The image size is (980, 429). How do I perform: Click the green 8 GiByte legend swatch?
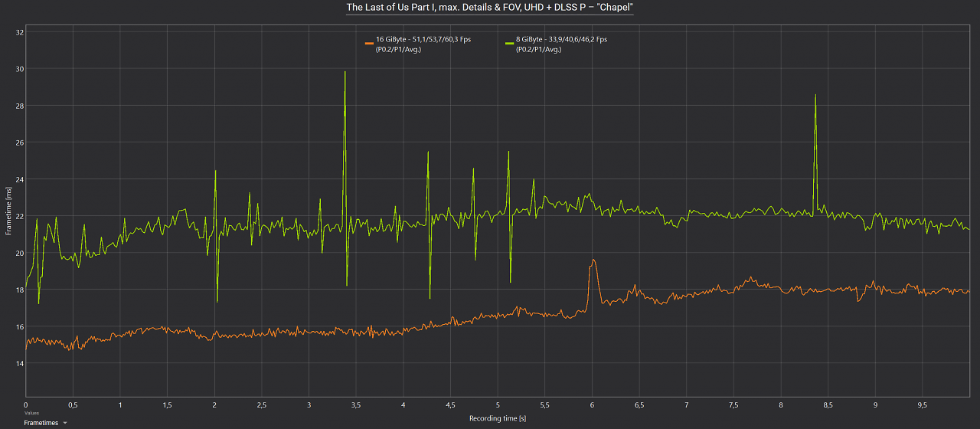[x=509, y=44]
